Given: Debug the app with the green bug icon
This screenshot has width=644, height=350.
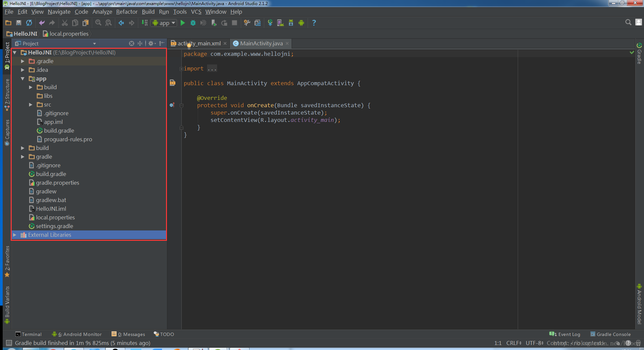Looking at the screenshot, I should pos(193,23).
